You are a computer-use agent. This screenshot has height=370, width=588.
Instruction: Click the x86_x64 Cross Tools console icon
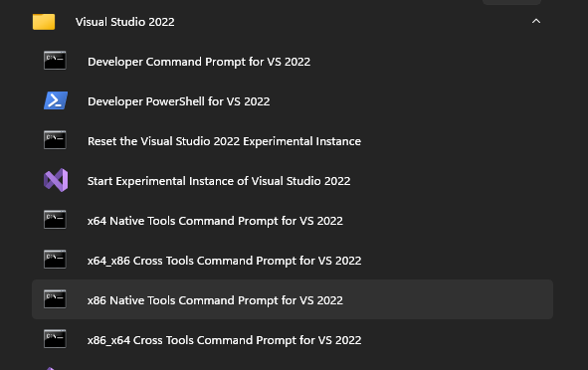tap(55, 338)
